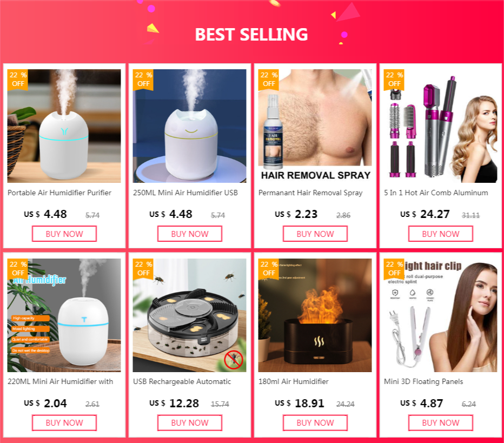504x443 pixels.
Task: Buy the 250ML Mini Air Humidifier now
Action: pyautogui.click(x=190, y=234)
